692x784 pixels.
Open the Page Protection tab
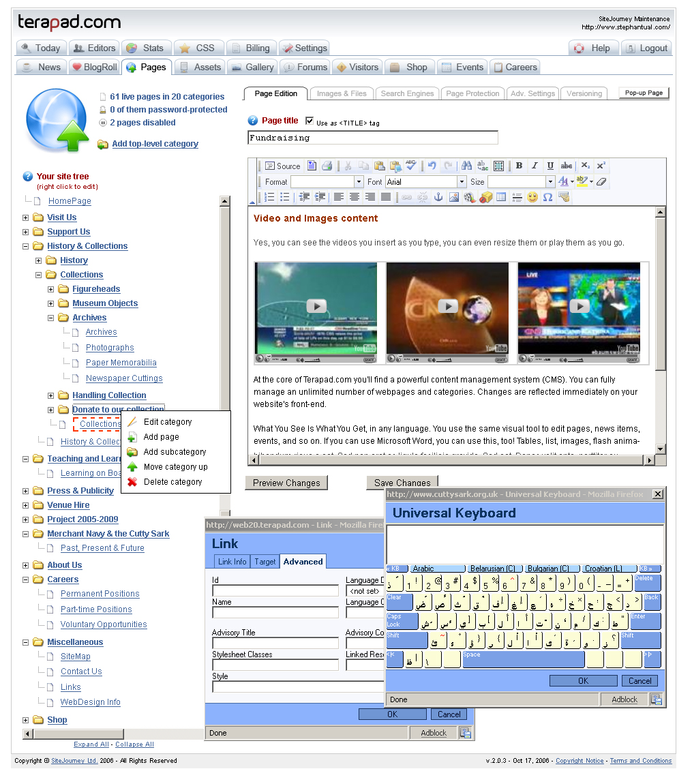472,93
